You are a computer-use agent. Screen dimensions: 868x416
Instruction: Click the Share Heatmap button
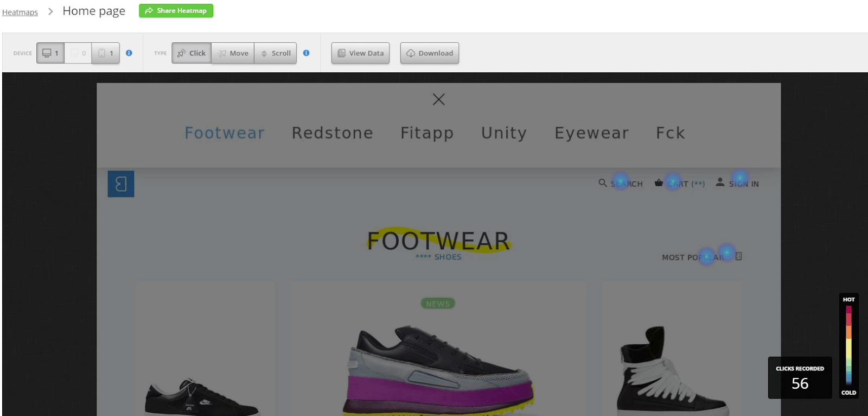tap(176, 11)
